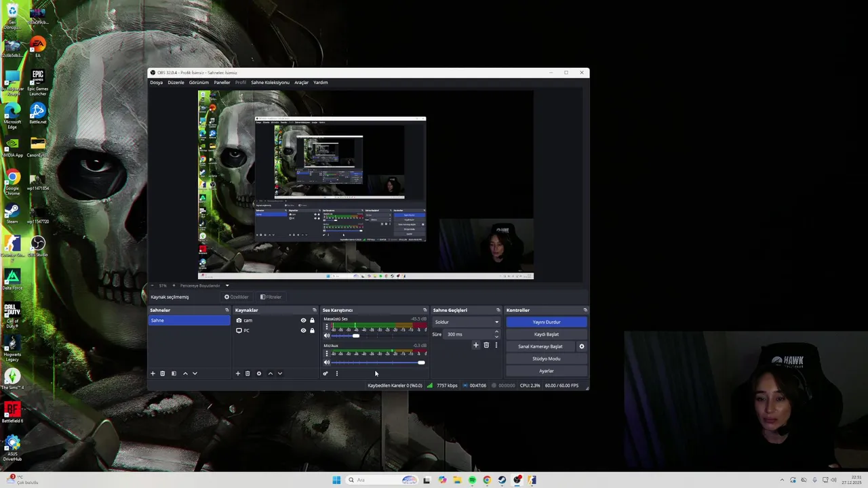This screenshot has height=488, width=868.
Task: Open the Araçlar menu
Action: pyautogui.click(x=301, y=83)
